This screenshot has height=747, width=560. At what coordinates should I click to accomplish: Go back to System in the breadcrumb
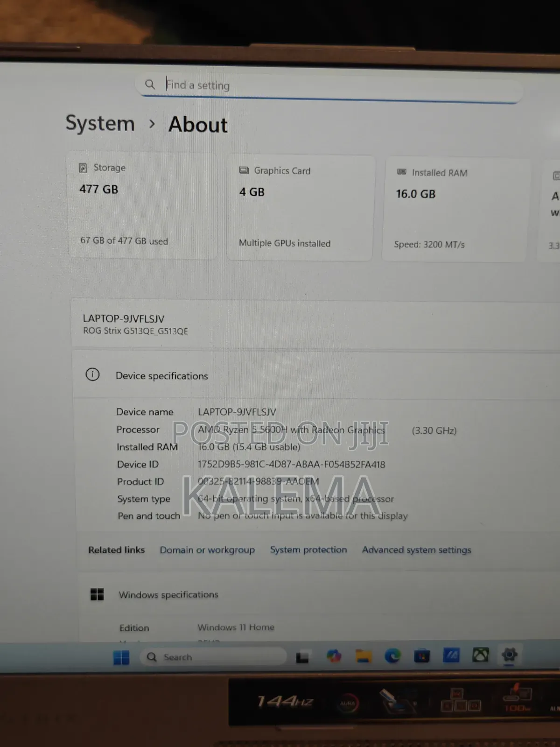pos(100,123)
